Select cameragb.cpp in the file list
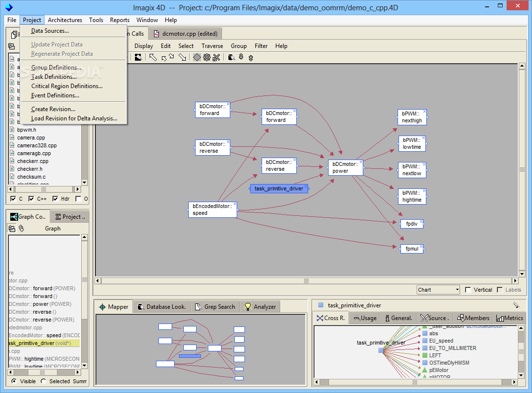532x393 pixels. pyautogui.click(x=34, y=153)
